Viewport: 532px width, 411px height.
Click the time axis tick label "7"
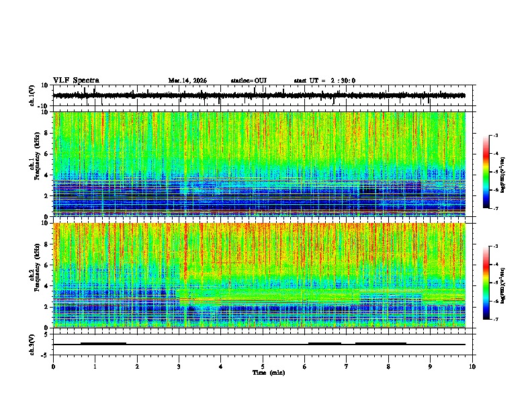click(347, 367)
